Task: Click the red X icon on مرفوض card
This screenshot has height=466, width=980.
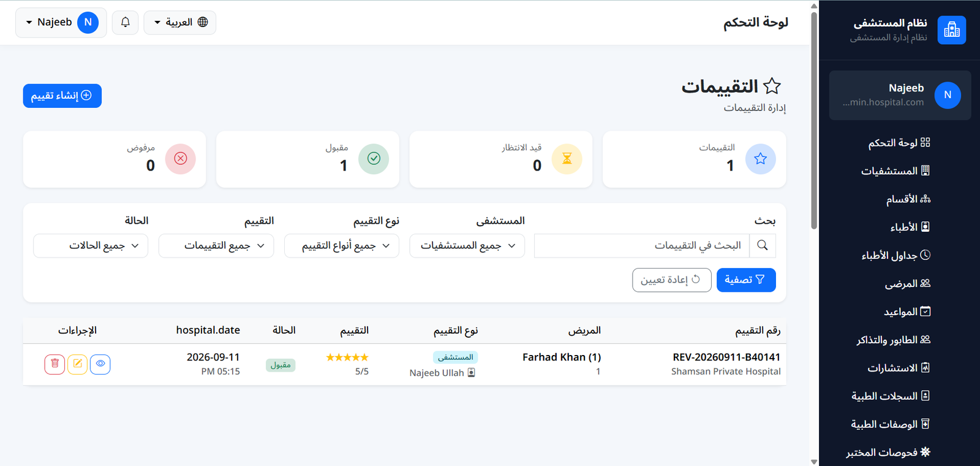Action: [x=181, y=159]
